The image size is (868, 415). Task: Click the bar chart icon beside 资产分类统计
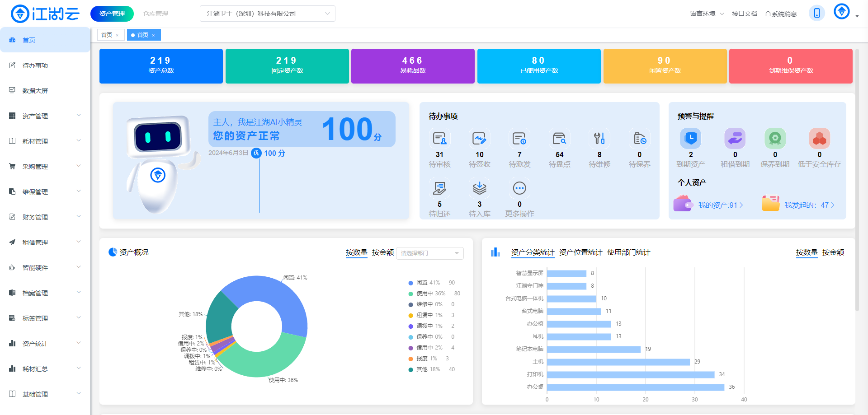[495, 252]
